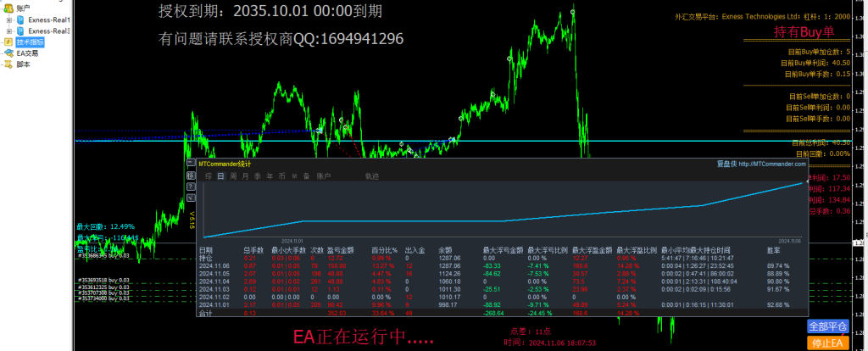Select the 脚本 tree item
The height and width of the screenshot is (351, 868).
(x=23, y=64)
